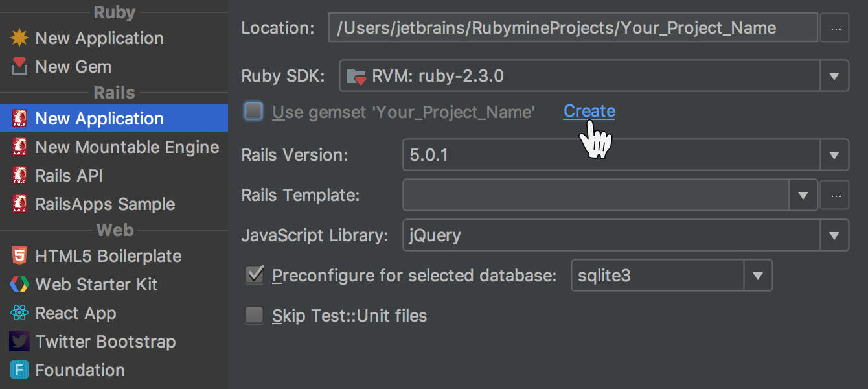This screenshot has height=389, width=868.
Task: Select Foundation project type
Action: [x=114, y=370]
